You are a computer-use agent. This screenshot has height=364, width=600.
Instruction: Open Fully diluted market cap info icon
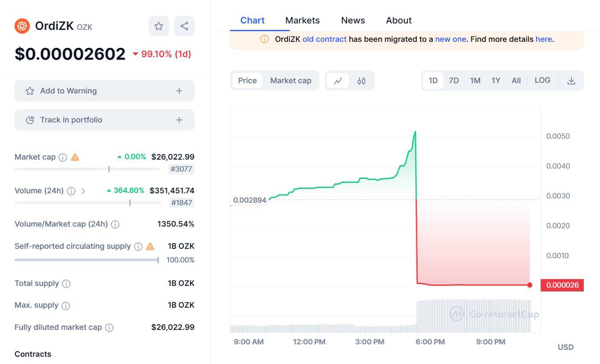tap(109, 328)
